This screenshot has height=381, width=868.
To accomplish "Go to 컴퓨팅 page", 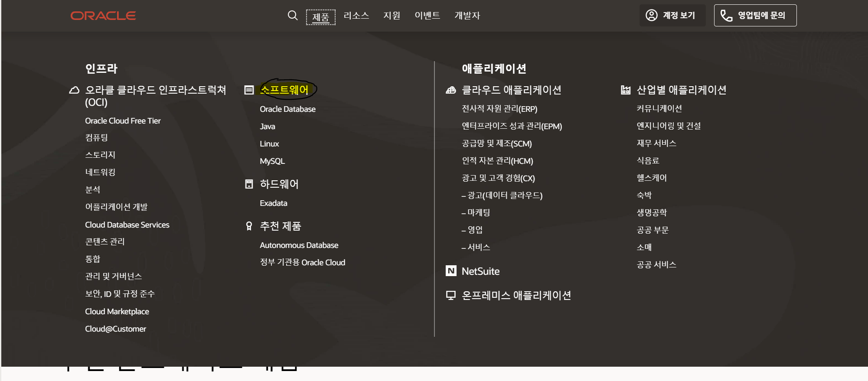I will (x=96, y=138).
